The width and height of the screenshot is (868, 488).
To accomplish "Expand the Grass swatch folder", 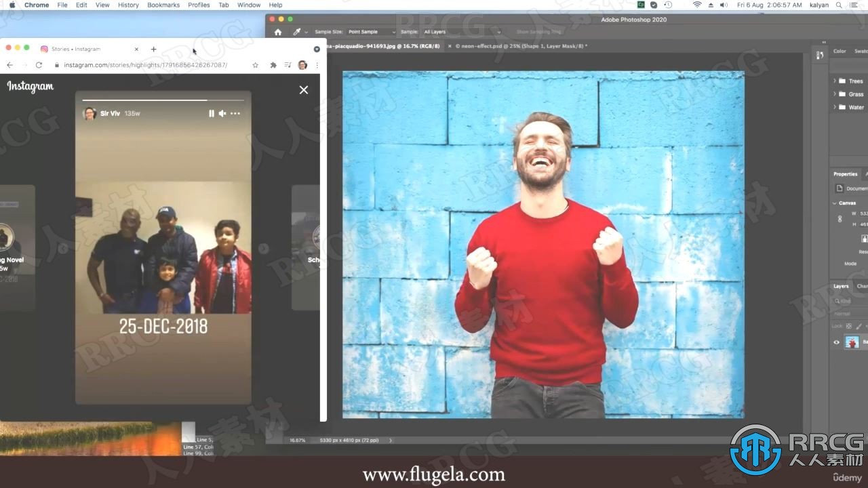I will pyautogui.click(x=834, y=94).
